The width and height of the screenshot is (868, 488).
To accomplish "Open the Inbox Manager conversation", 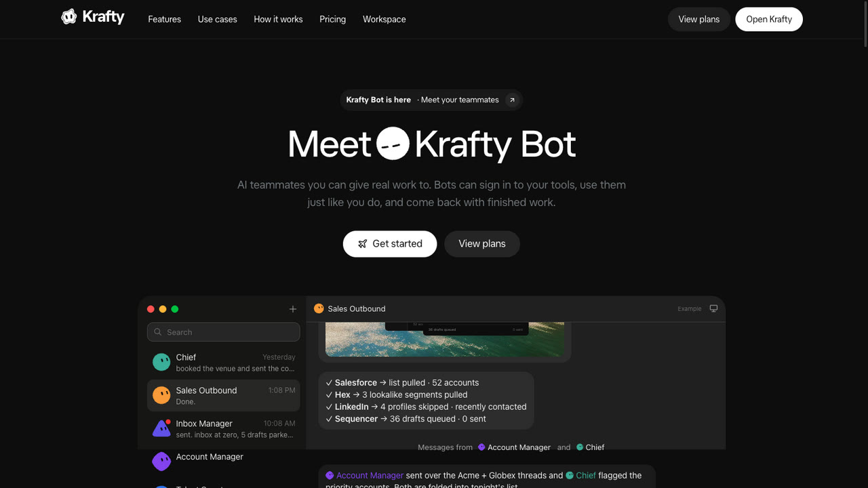I will point(224,429).
